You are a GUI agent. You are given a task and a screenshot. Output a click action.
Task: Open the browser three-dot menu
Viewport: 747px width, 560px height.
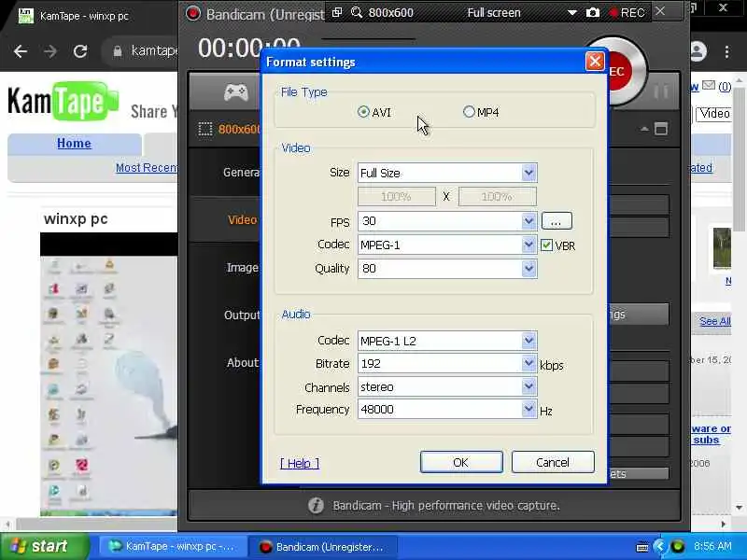coord(726,51)
